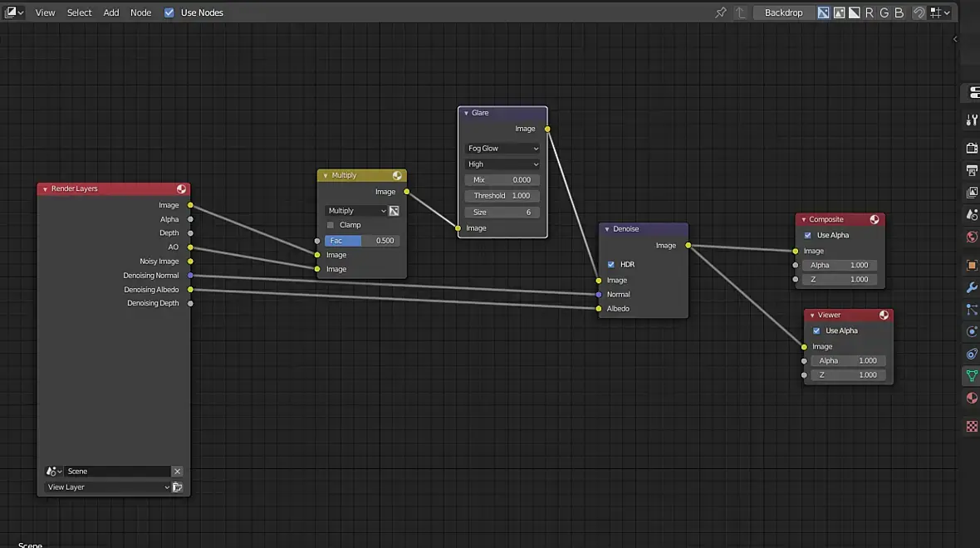Open the Select menu

click(x=80, y=12)
